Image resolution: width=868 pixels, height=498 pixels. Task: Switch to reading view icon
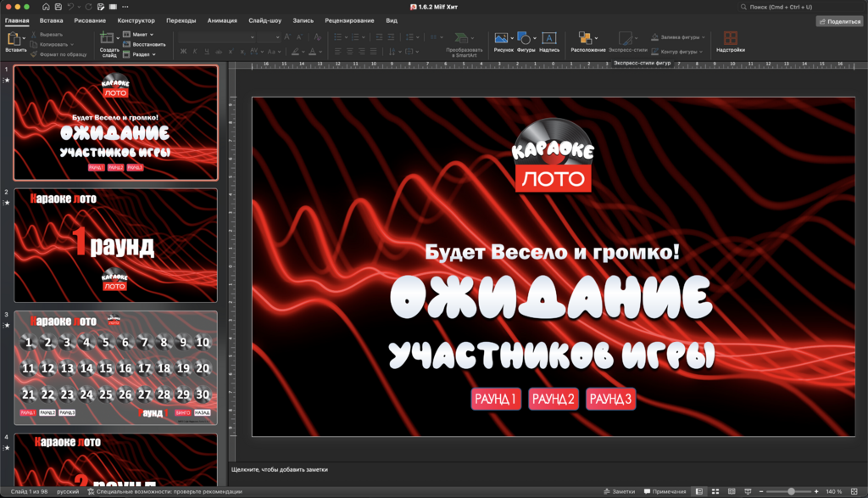point(732,491)
